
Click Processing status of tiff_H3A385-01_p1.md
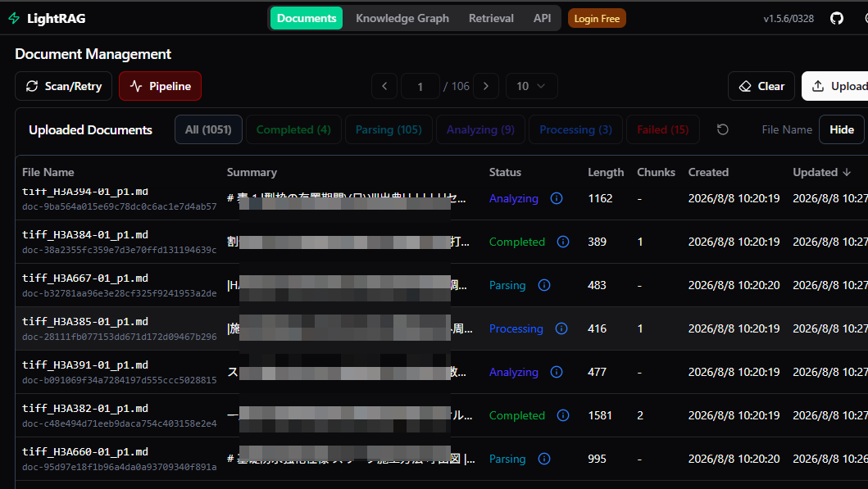[516, 328]
